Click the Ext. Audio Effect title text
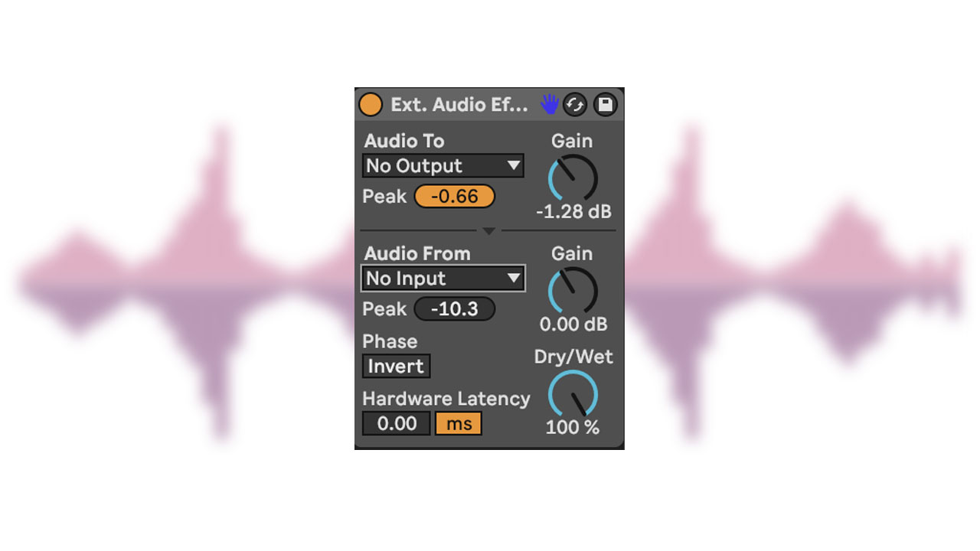The image size is (980, 551). click(x=459, y=105)
